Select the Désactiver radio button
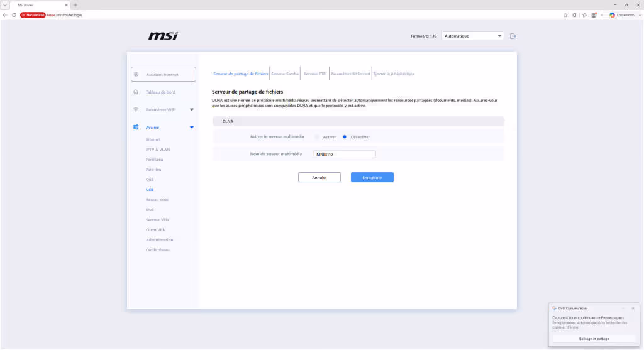This screenshot has height=350, width=644. click(345, 137)
